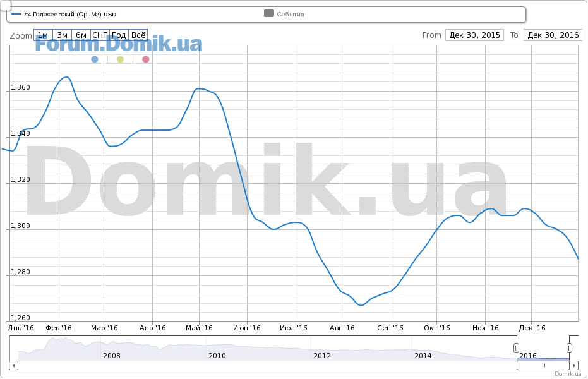This screenshot has height=379, width=588.
Task: Set zoom range to 1м
Action: tap(43, 35)
